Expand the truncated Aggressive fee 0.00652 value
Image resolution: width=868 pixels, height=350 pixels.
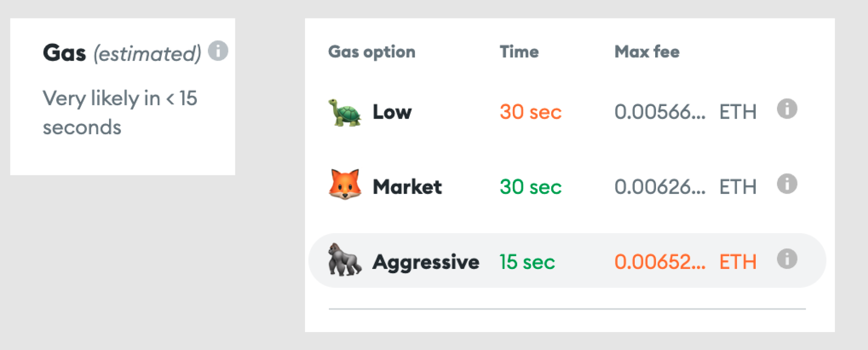[x=659, y=262]
